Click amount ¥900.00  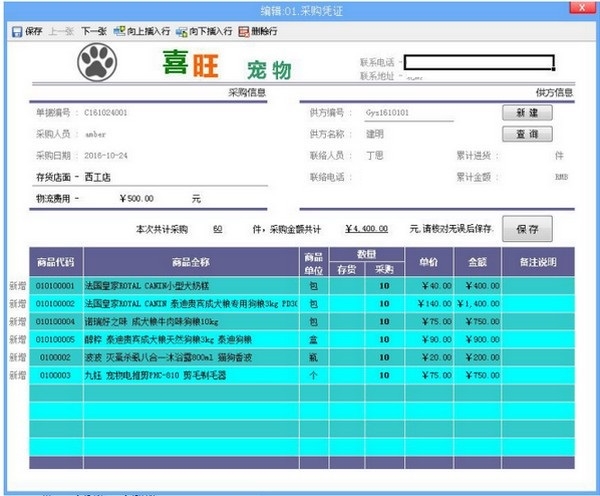[483, 339]
